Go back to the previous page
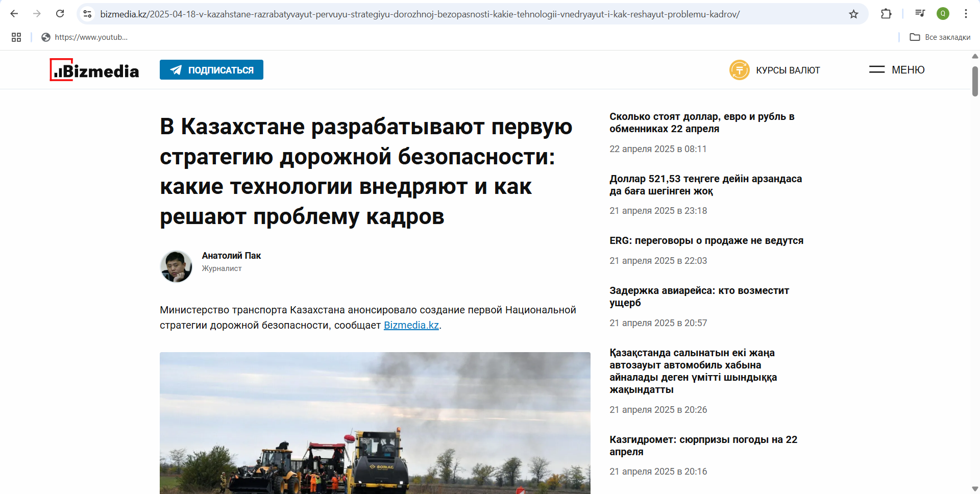 coord(14,14)
